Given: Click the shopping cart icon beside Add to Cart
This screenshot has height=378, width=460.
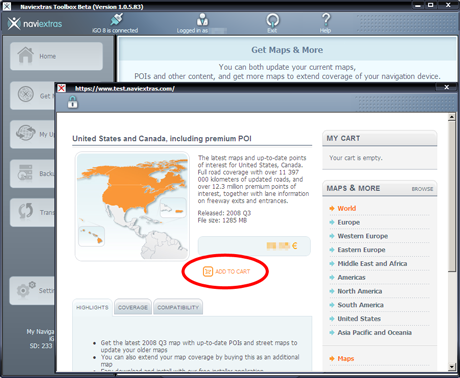Looking at the screenshot, I should 208,271.
